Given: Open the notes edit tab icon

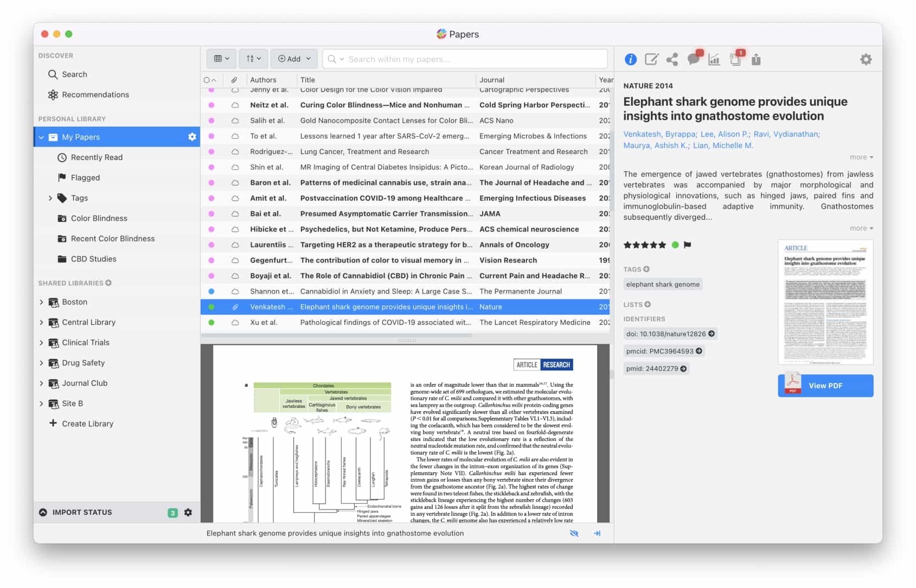Looking at the screenshot, I should click(x=651, y=59).
